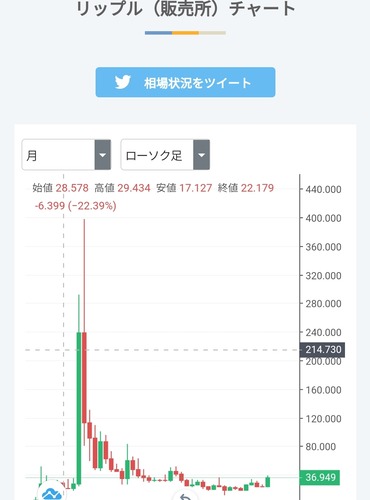Open the 月 timeframe dropdown

[66, 155]
